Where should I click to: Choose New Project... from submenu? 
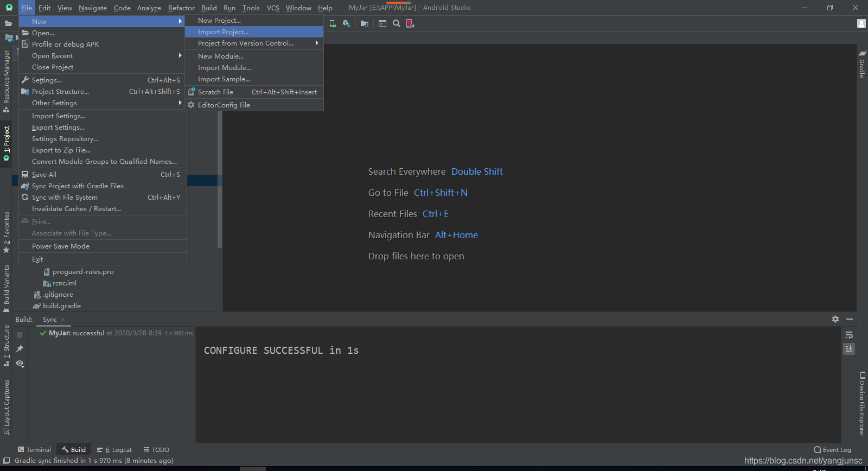[254, 21]
